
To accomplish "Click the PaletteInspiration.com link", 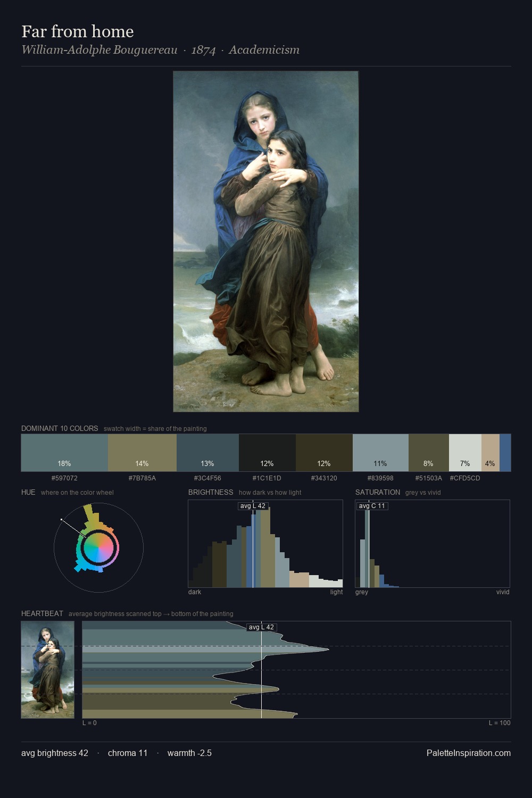I will (x=469, y=753).
